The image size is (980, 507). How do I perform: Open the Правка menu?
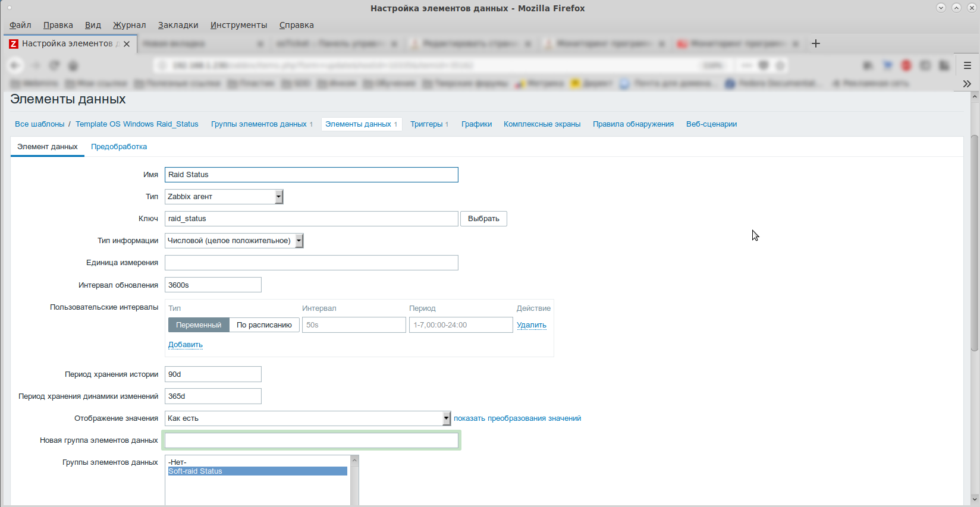(x=58, y=25)
